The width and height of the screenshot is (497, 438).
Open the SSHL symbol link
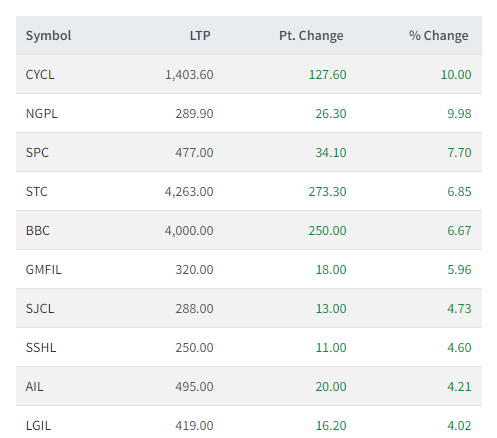tap(41, 347)
